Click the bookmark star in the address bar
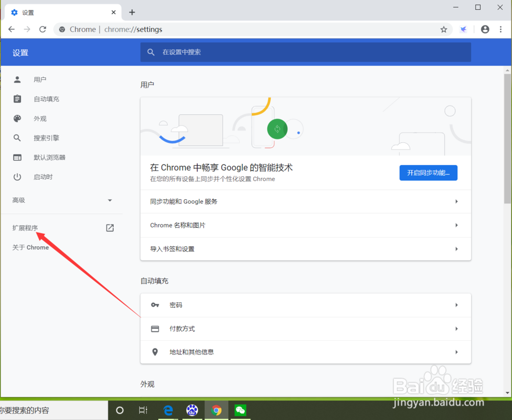The image size is (512, 420). click(444, 29)
